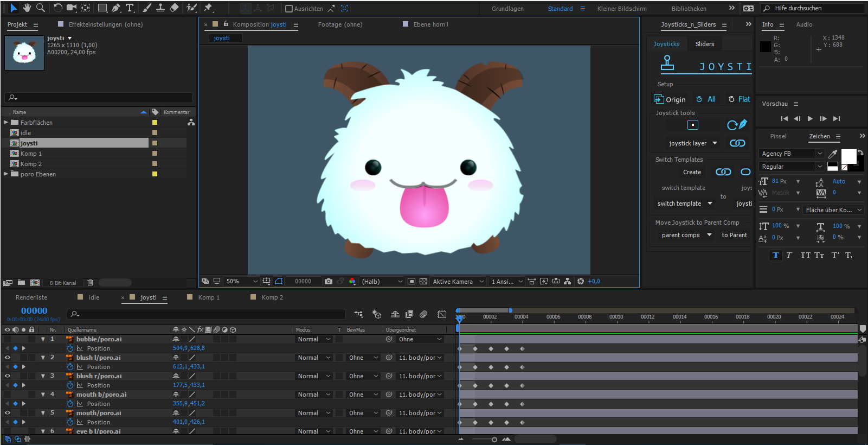868x445 pixels.
Task: Click the Project panel search field
Action: point(99,98)
